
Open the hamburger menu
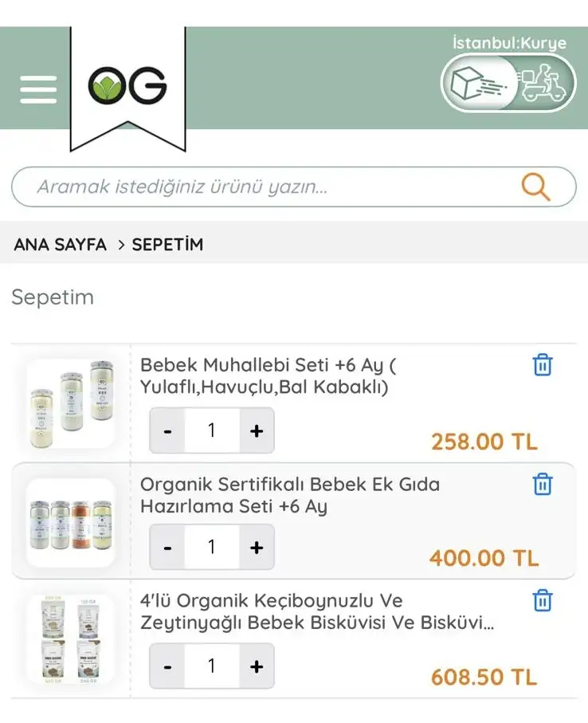point(38,89)
